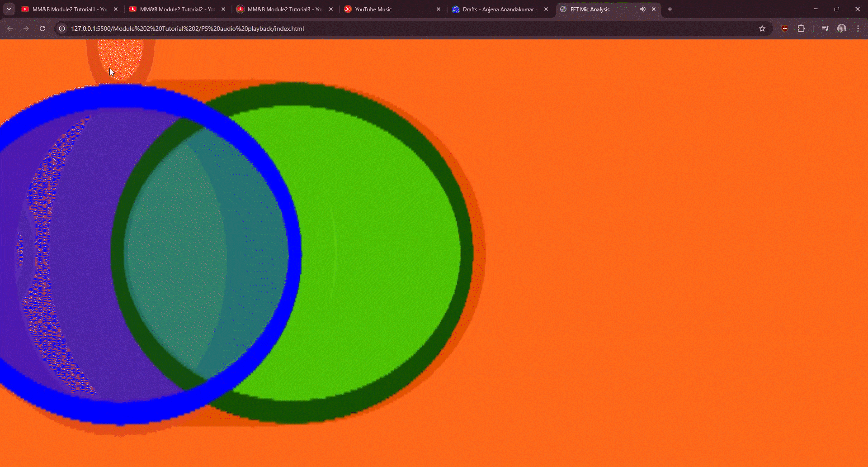
Task: Maximize the browser window
Action: (836, 9)
